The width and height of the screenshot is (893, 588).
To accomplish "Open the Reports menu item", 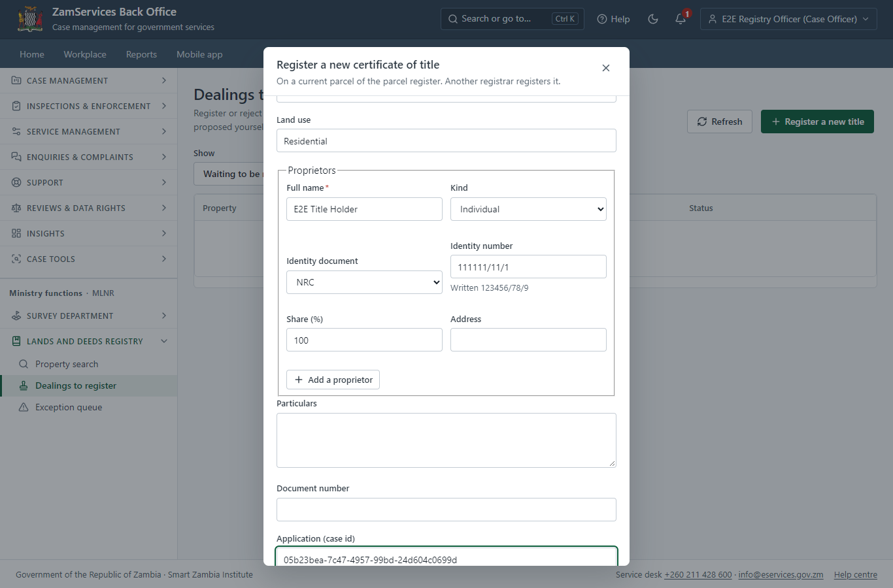I will pos(141,54).
